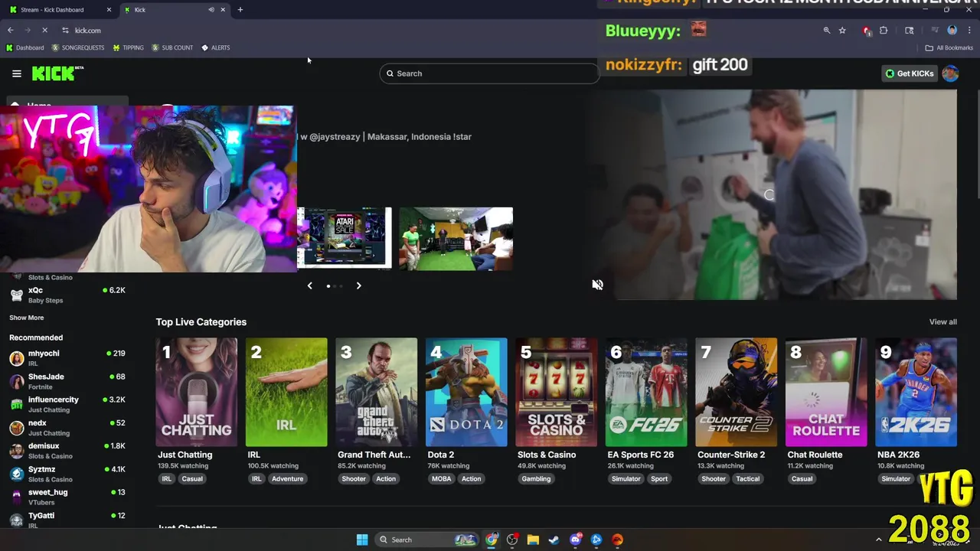
Task: Open the EA Sports FC 26 card
Action: 646,392
